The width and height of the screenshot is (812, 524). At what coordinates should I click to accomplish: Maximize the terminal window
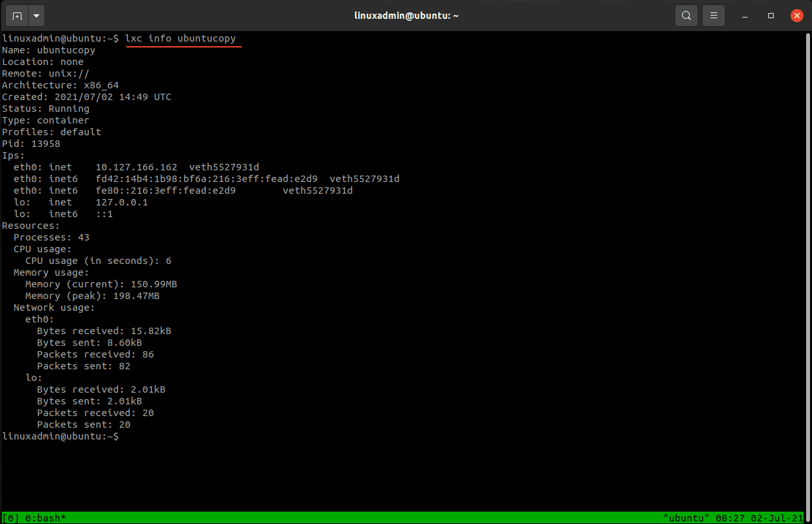pyautogui.click(x=771, y=16)
